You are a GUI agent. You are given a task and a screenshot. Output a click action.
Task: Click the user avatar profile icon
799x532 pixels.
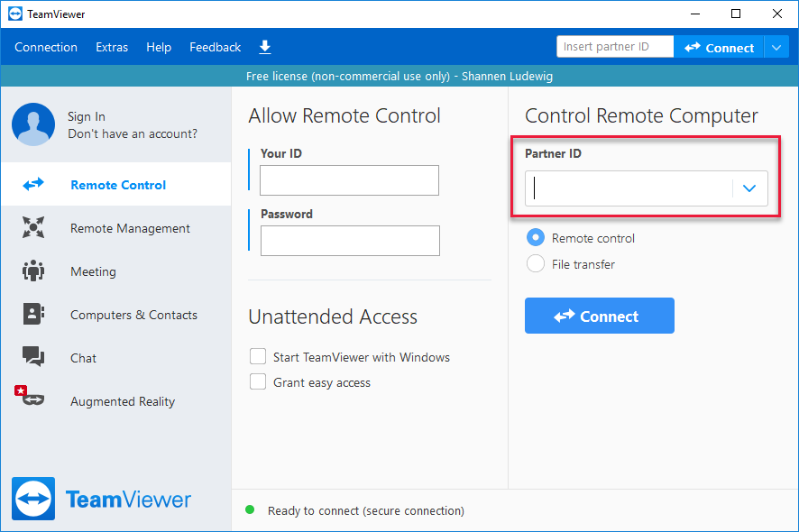click(x=33, y=124)
